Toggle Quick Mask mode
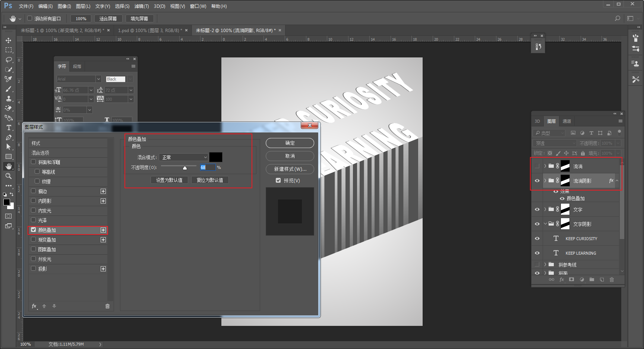The width and height of the screenshot is (644, 349). point(9,216)
